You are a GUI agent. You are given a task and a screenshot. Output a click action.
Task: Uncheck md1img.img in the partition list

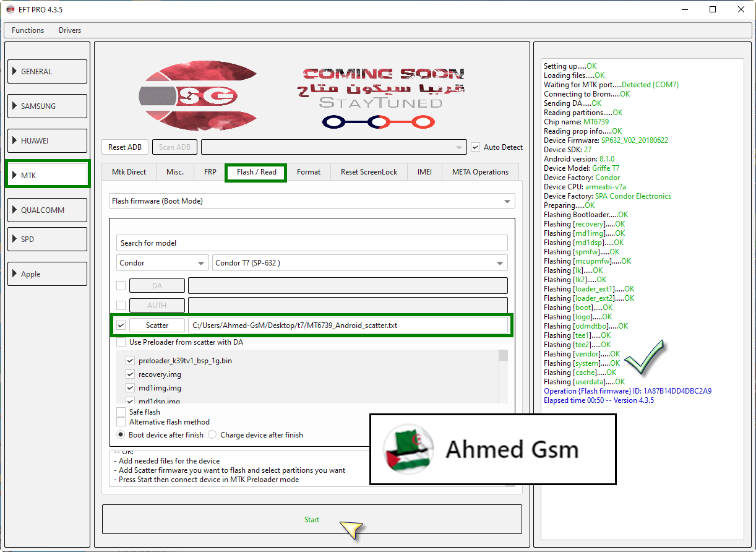(x=131, y=388)
